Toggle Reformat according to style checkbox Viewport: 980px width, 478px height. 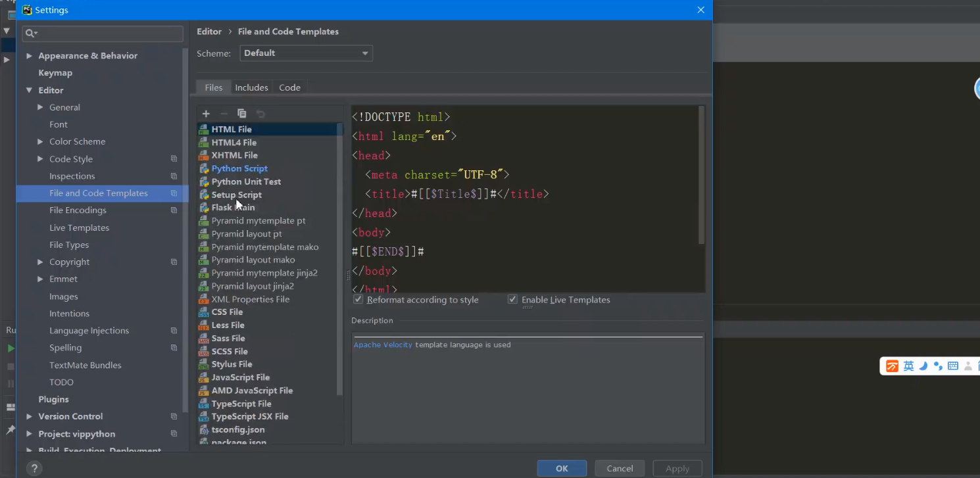tap(358, 300)
